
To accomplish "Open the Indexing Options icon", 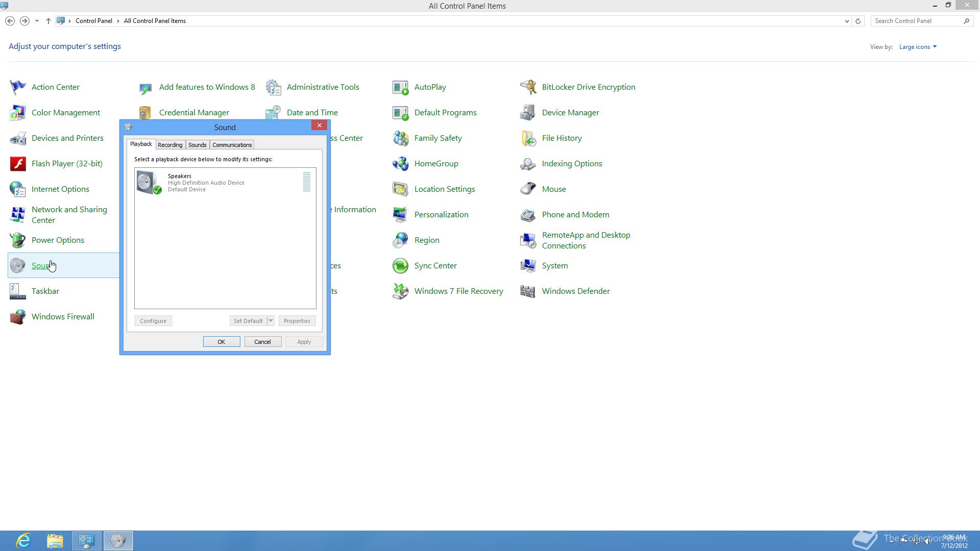I will [x=528, y=164].
